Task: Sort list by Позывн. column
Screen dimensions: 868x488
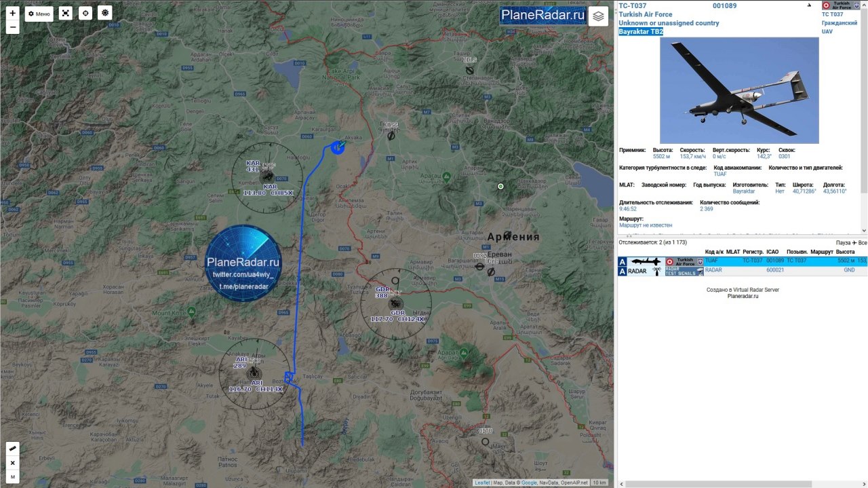Action: click(x=797, y=252)
